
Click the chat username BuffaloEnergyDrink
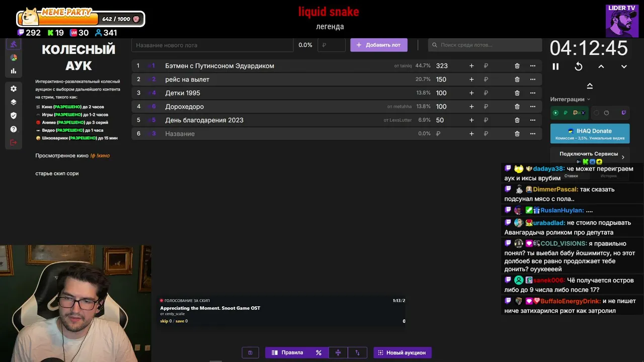tap(571, 301)
